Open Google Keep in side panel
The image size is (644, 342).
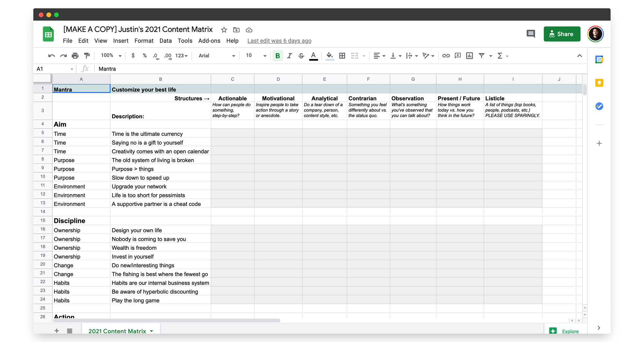coord(599,83)
